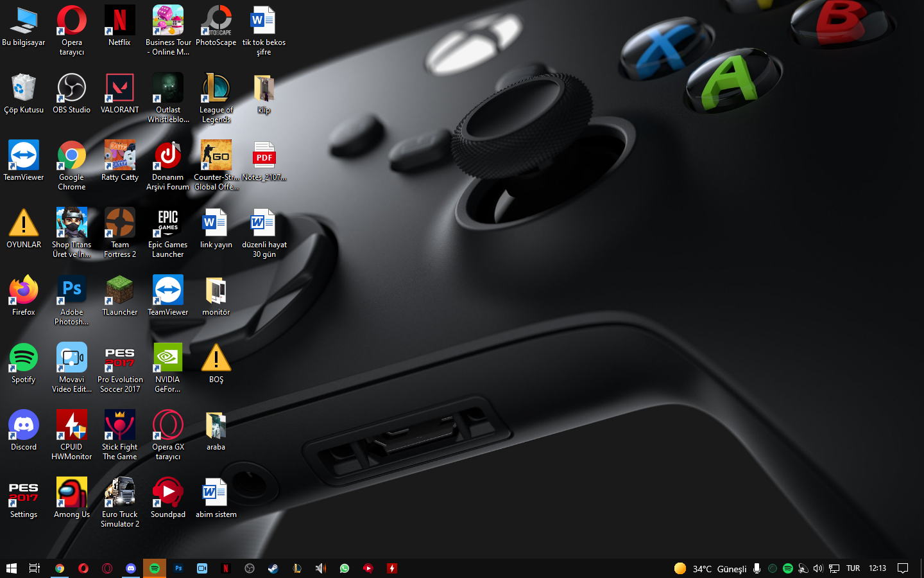
Task: Click the Discord desktop shortcut
Action: point(24,431)
